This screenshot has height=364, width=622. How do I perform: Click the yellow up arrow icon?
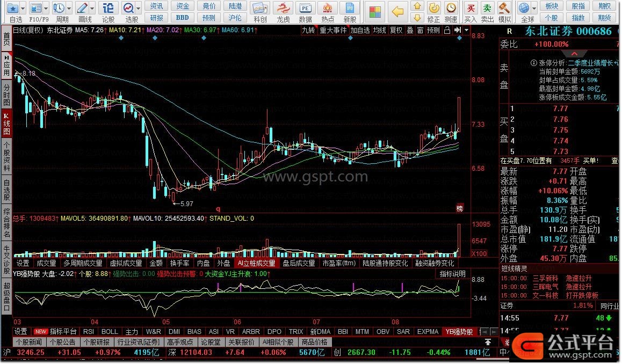pos(417,6)
